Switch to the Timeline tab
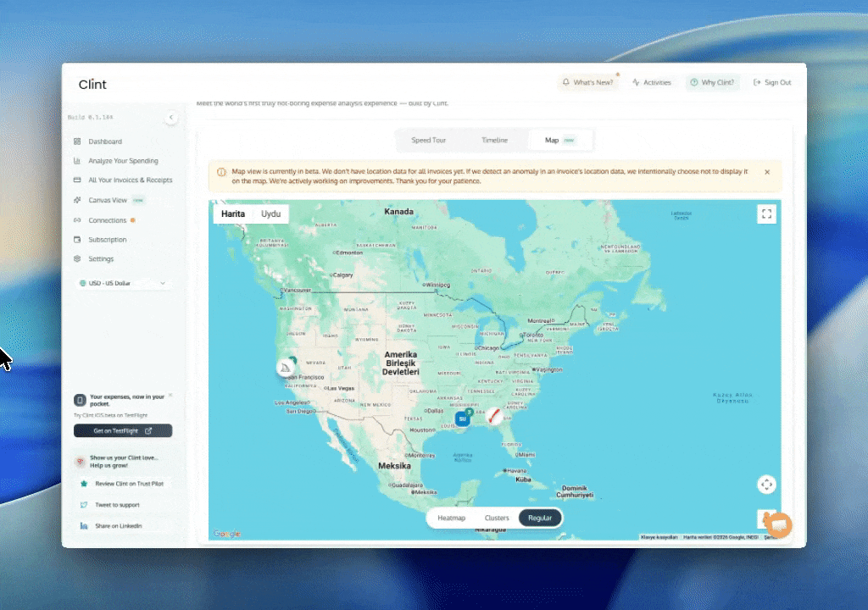Viewport: 868px width, 610px height. pos(495,140)
